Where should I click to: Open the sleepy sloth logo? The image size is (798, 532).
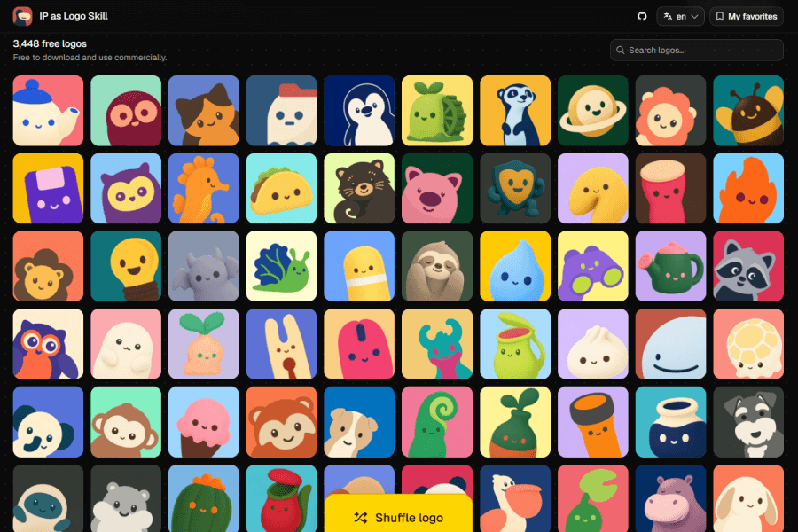tap(437, 266)
